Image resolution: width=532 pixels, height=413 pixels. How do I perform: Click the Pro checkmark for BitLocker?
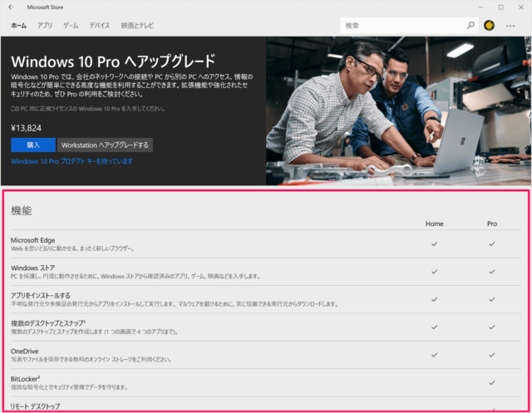[492, 382]
